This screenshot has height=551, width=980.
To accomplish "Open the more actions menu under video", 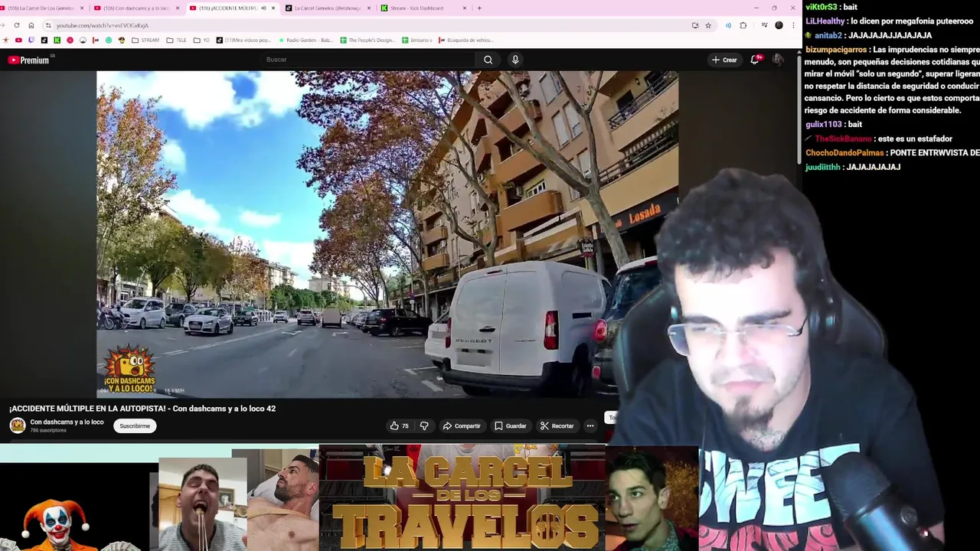I will (x=590, y=426).
